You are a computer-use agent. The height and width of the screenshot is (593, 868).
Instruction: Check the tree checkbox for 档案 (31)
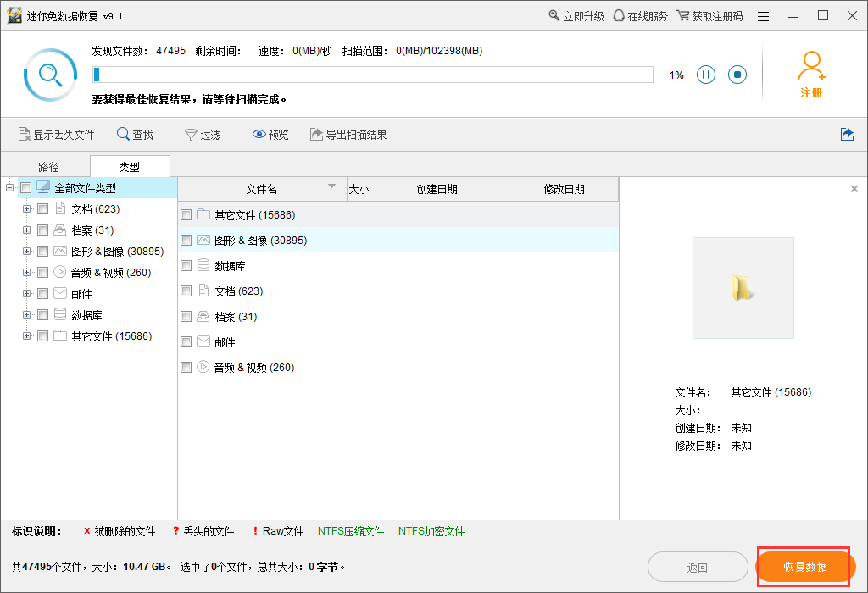pos(42,230)
